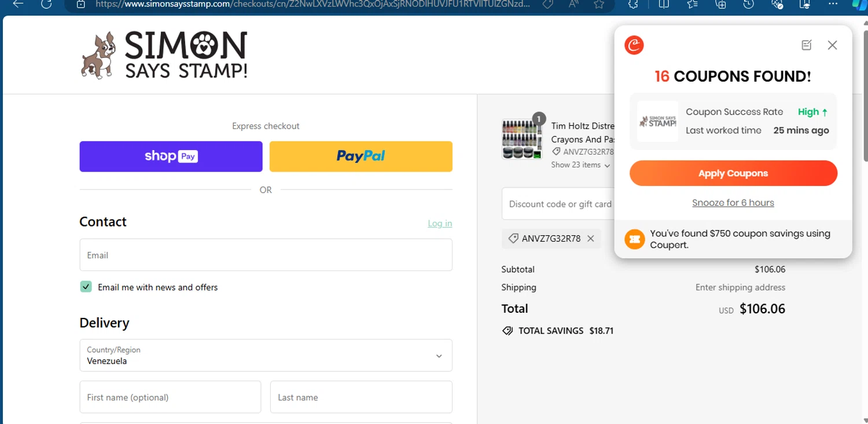Click the $750 coupon savings message

click(740, 239)
